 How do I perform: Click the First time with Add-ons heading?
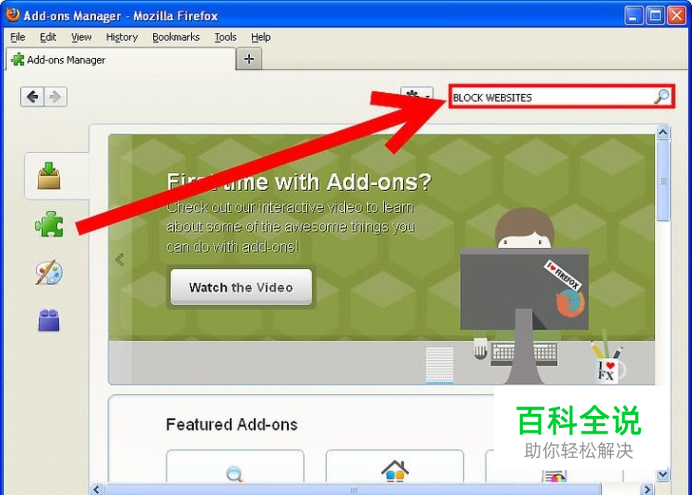point(299,181)
